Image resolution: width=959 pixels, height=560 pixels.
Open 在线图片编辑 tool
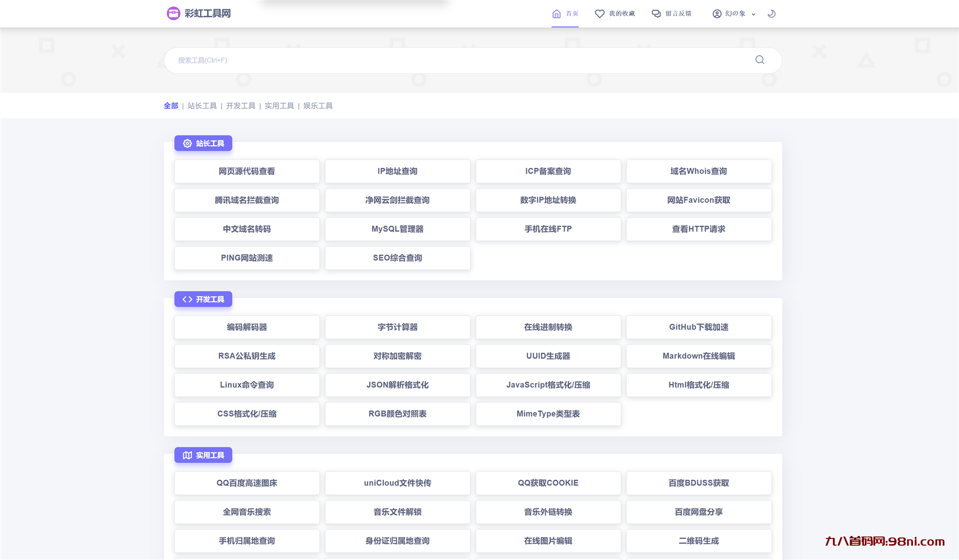[548, 541]
